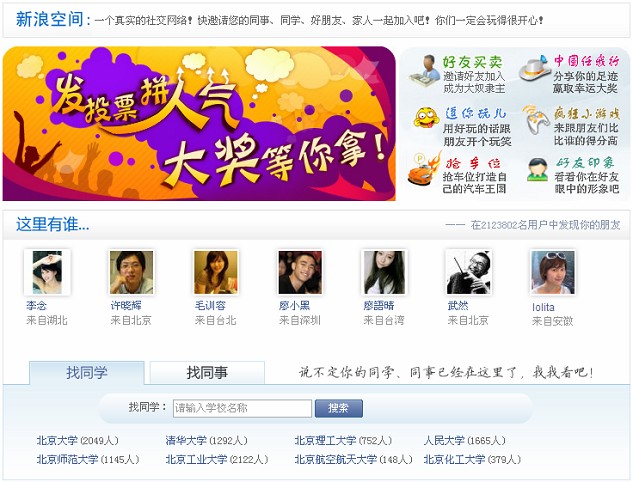Open the 廖小黑 profile picture
Screen dimensions: 633x482
pyautogui.click(x=300, y=272)
